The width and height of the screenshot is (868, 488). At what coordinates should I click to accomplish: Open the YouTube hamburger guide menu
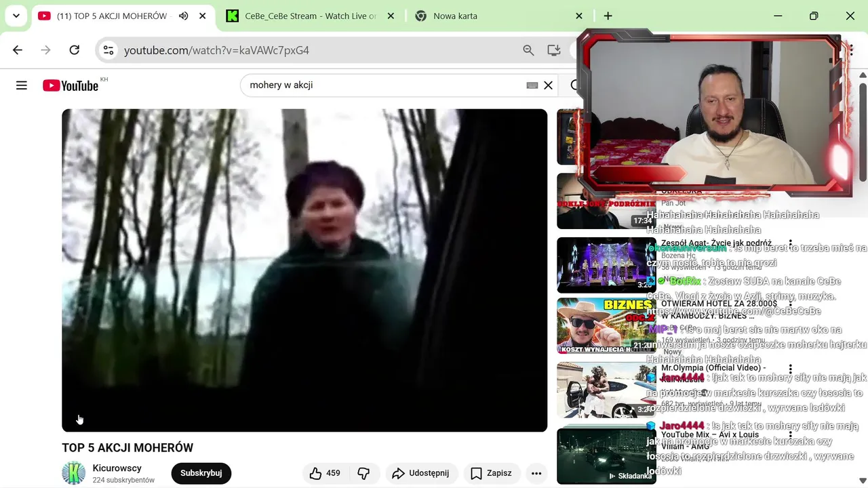click(22, 85)
